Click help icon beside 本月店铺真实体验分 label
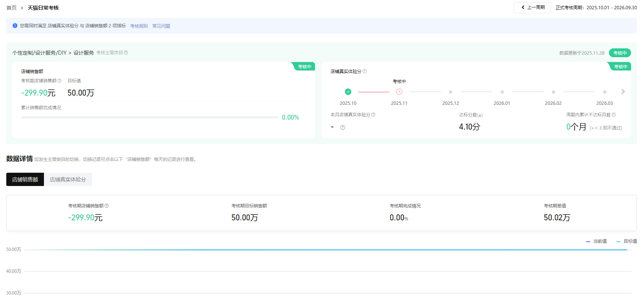The image size is (644, 303). tap(373, 115)
